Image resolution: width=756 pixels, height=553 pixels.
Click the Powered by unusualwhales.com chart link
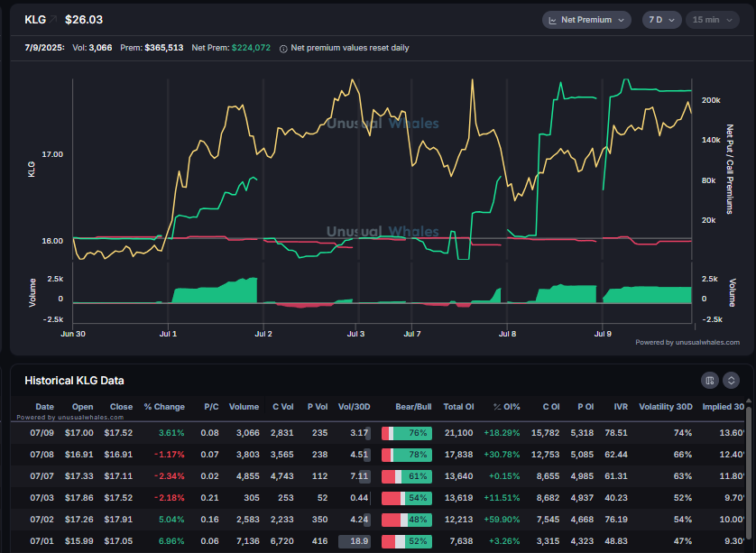tap(687, 342)
